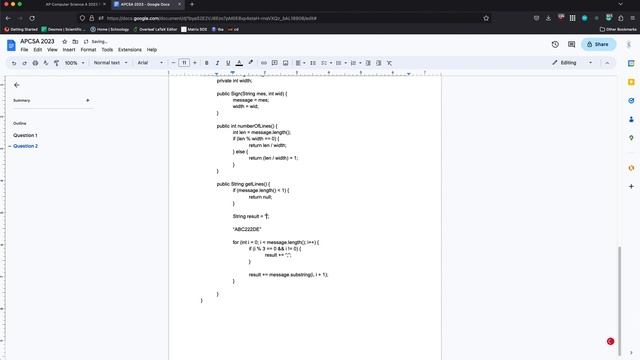The height and width of the screenshot is (360, 640).
Task: Switch to the AP Computer Science A browser tab
Action: pos(73,4)
